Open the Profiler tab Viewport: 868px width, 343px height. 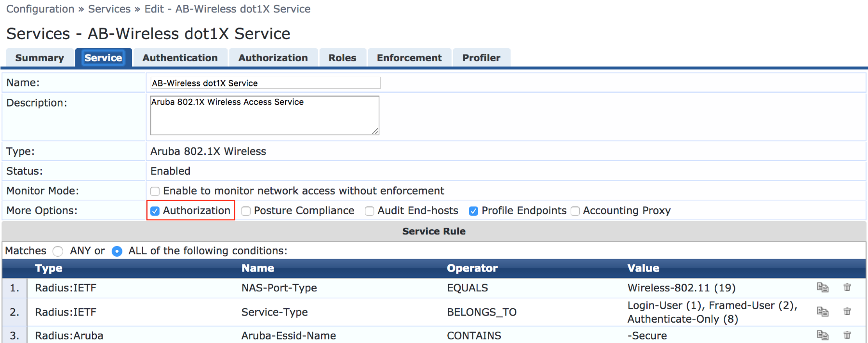click(x=481, y=58)
